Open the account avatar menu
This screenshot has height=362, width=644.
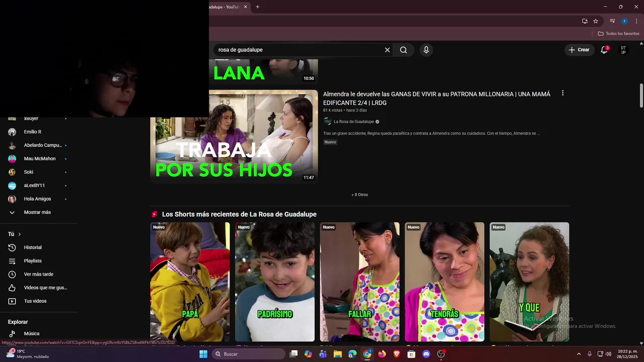pyautogui.click(x=623, y=50)
